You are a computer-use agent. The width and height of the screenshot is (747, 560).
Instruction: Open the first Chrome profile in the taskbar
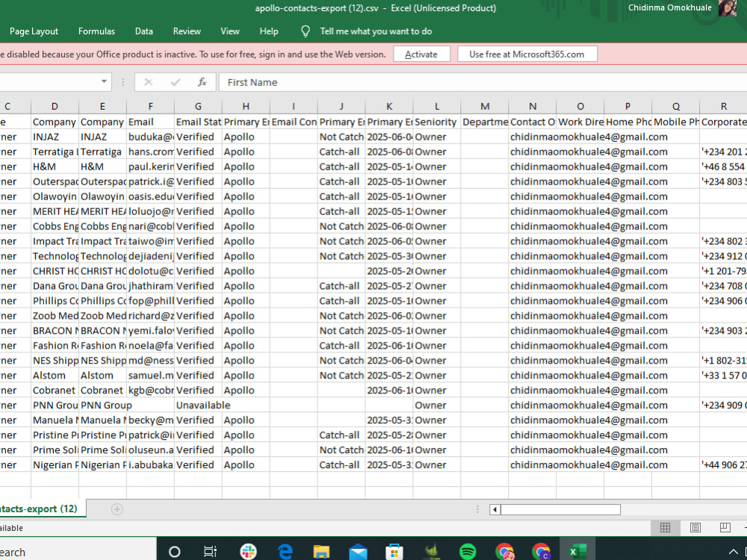504,552
